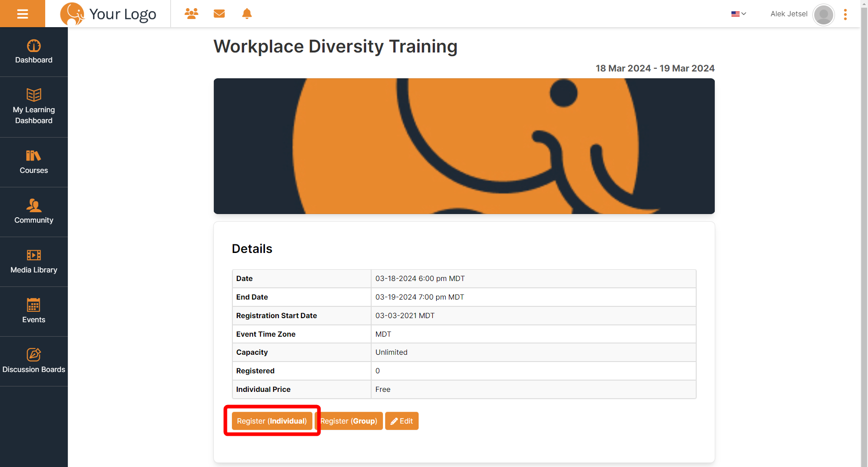Click the Registered row label
Viewport: 868px width, 467px height.
click(255, 371)
